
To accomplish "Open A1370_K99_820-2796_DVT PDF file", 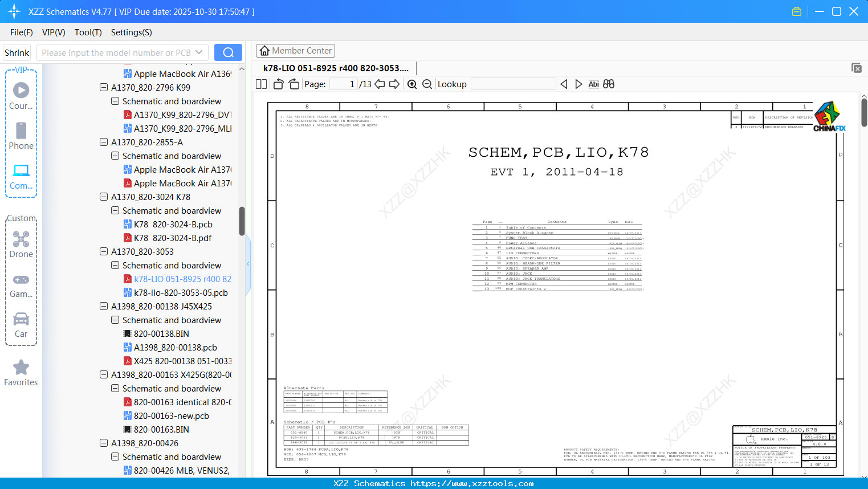I will click(177, 115).
